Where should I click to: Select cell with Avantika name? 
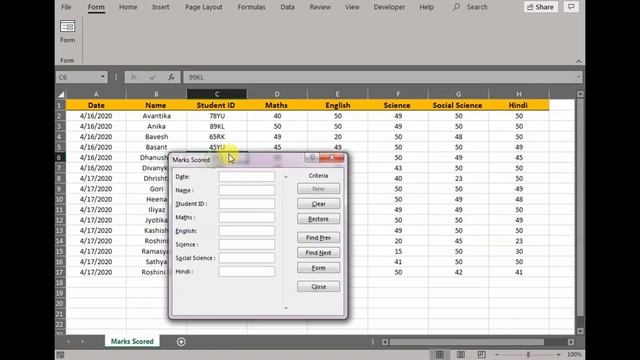156,116
